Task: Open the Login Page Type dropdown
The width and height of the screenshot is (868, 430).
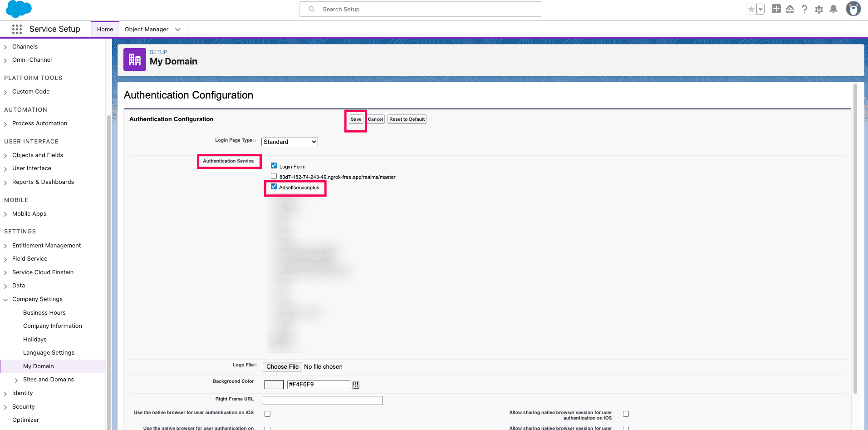Action: 289,142
